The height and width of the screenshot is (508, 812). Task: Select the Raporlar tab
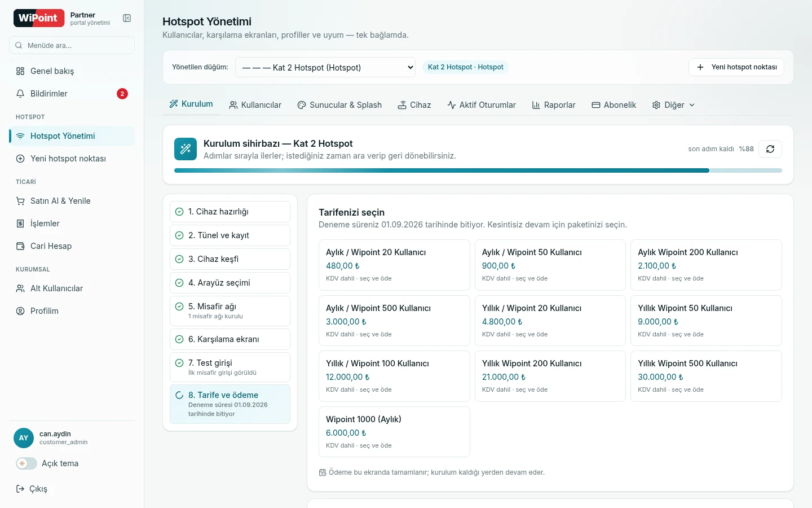(x=554, y=105)
